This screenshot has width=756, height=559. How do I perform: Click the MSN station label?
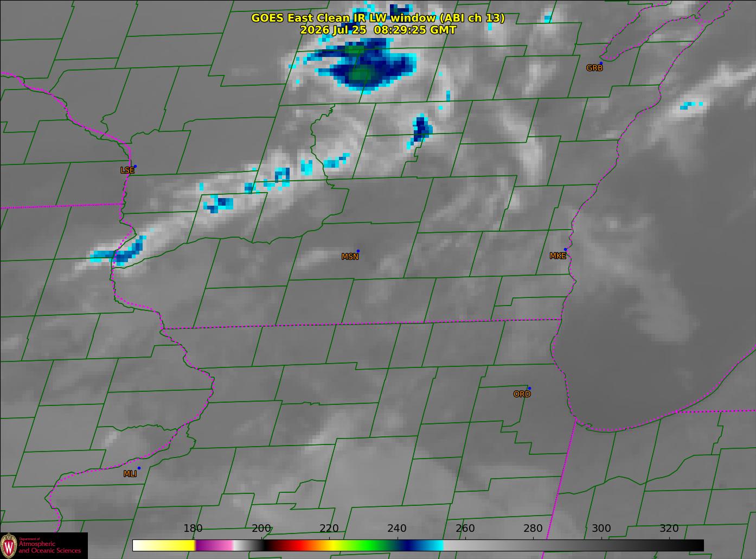click(x=350, y=257)
